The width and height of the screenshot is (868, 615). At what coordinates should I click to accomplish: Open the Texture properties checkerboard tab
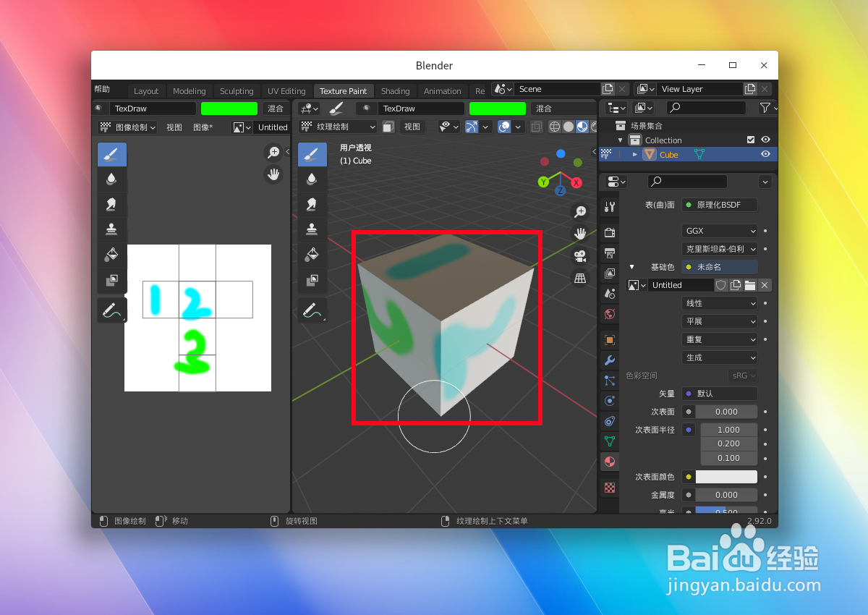pyautogui.click(x=610, y=488)
